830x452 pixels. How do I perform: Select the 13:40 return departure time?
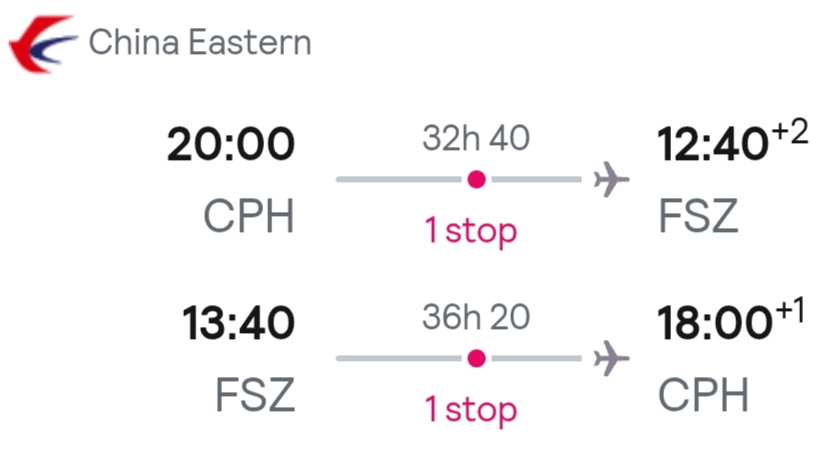(x=238, y=323)
